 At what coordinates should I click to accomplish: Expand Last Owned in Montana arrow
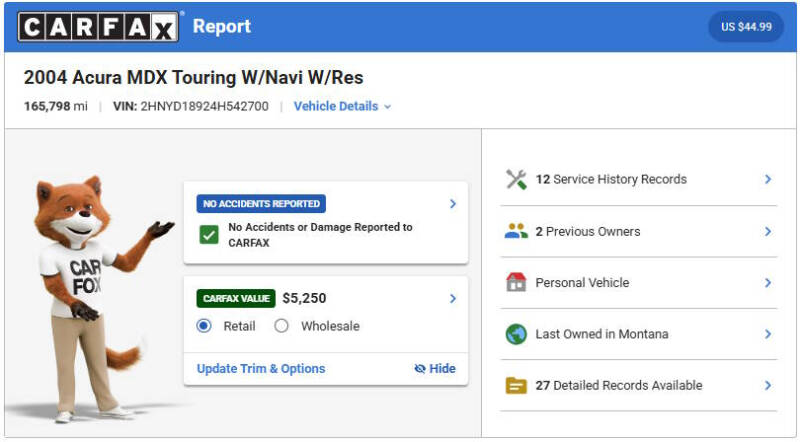point(768,334)
